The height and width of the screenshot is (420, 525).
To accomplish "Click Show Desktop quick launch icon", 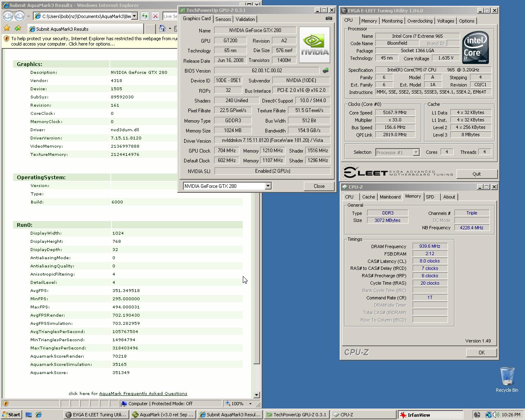I will click(x=29, y=415).
